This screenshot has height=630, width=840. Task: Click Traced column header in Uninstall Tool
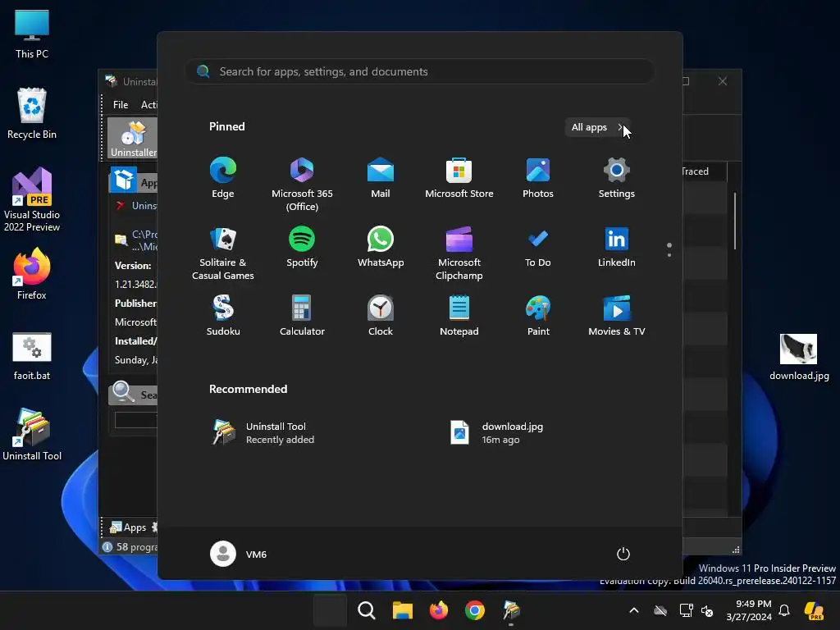(x=695, y=171)
